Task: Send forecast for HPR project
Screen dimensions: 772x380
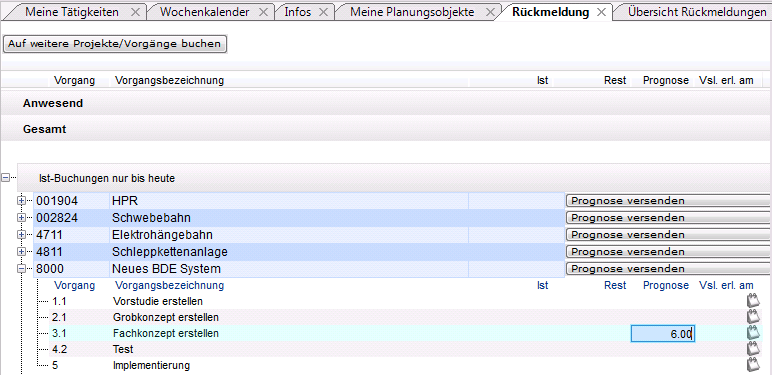Action: click(668, 201)
